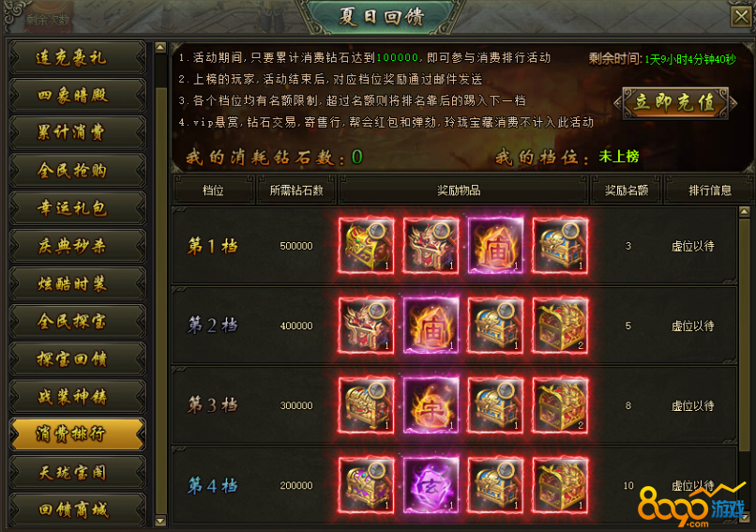Click the last blue-gold chest in 第1档

[x=560, y=246]
